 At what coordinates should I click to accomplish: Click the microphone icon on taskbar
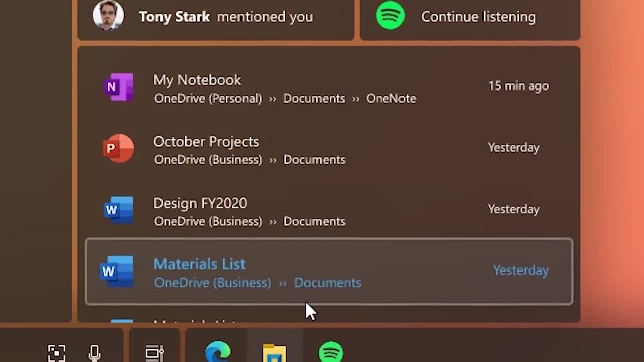[x=94, y=353]
